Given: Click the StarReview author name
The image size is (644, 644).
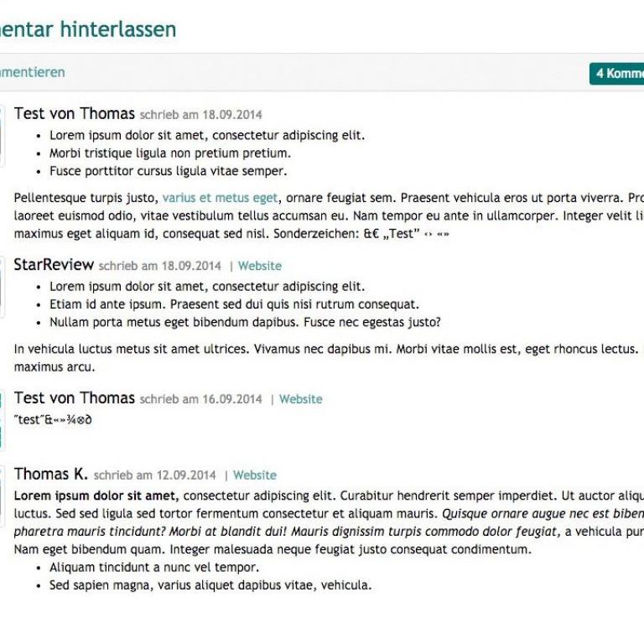Looking at the screenshot, I should pyautogui.click(x=54, y=265).
